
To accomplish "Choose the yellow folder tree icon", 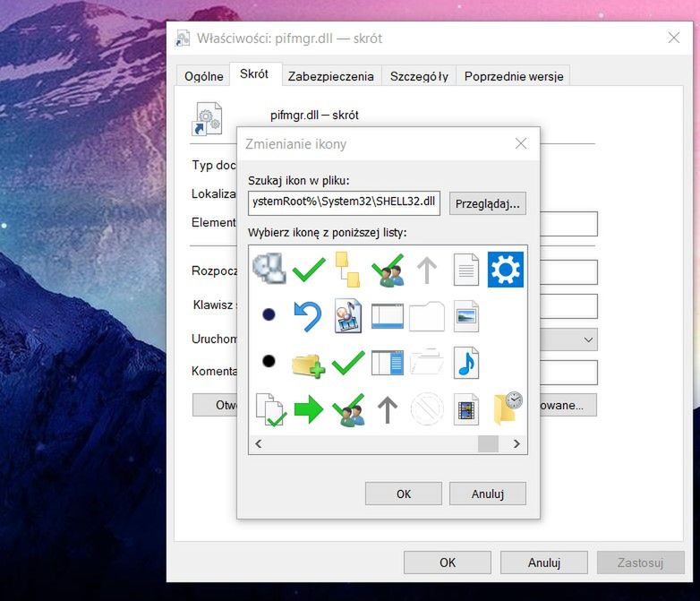I will click(348, 269).
